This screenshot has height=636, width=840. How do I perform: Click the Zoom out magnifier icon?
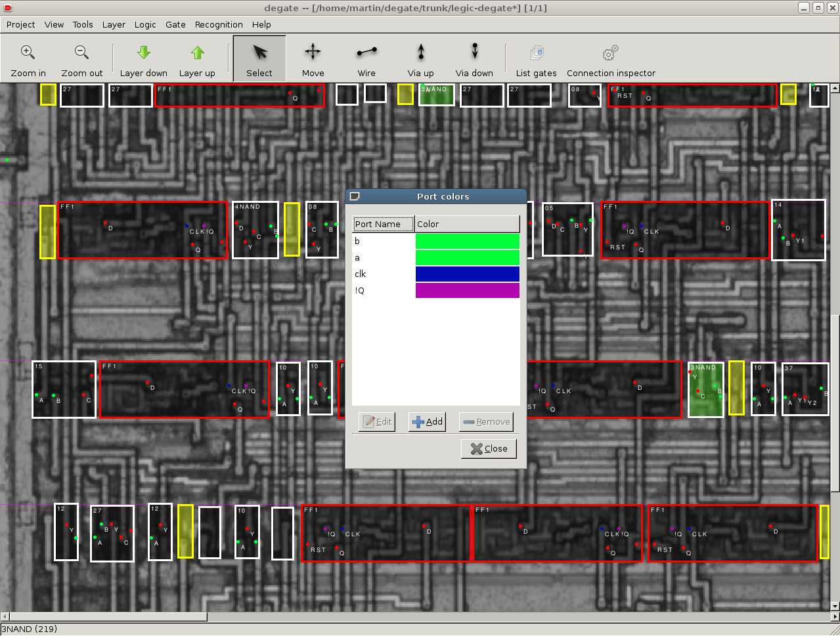coord(81,53)
